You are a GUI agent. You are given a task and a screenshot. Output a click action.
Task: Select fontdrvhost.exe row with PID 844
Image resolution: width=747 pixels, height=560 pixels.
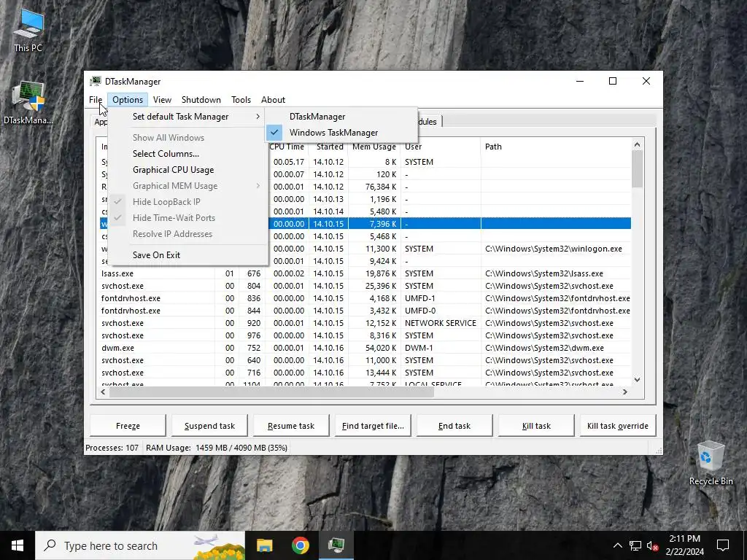365,311
